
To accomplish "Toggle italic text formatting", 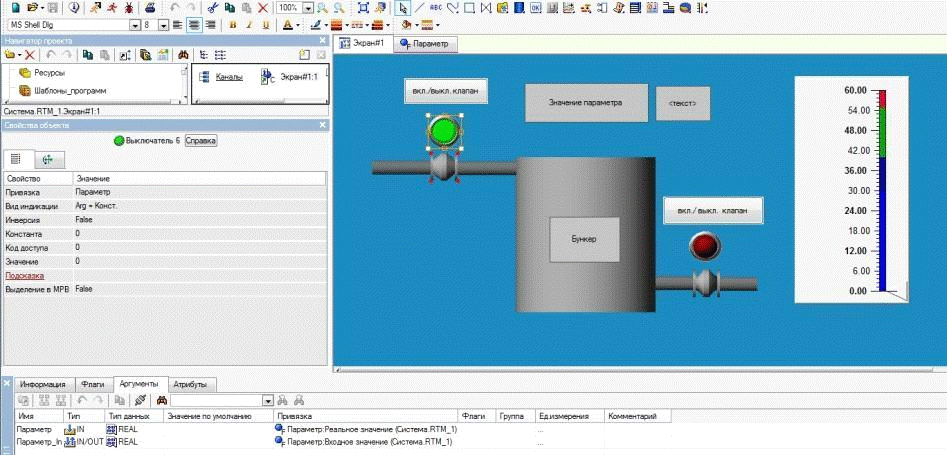I will tap(250, 24).
